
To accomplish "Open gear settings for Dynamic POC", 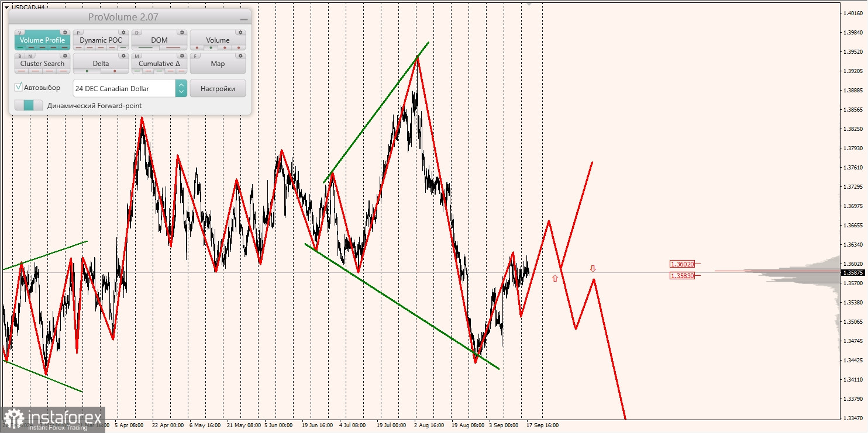I will pyautogui.click(x=123, y=33).
